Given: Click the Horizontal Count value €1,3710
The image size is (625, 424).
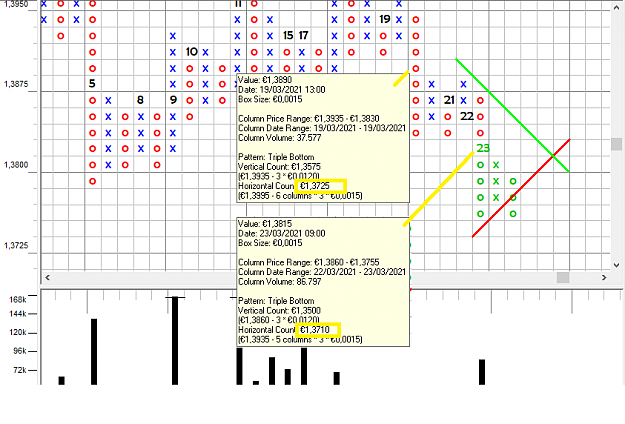Looking at the screenshot, I should point(315,330).
